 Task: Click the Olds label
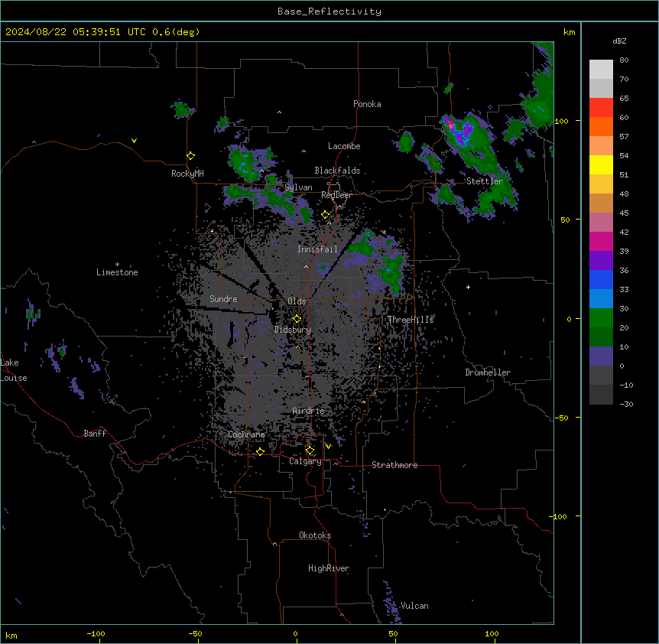click(297, 301)
